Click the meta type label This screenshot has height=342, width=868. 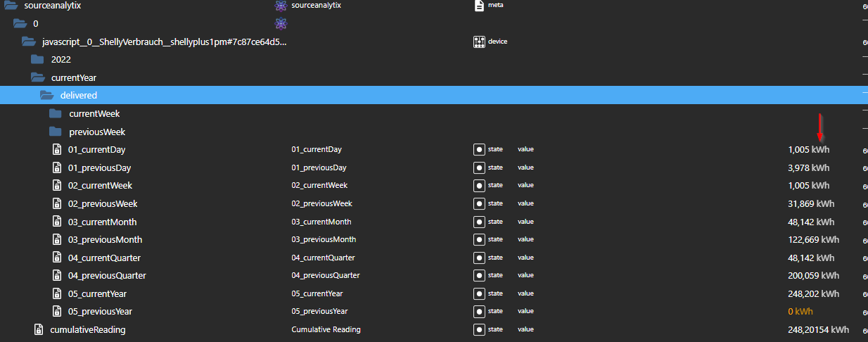tap(495, 5)
